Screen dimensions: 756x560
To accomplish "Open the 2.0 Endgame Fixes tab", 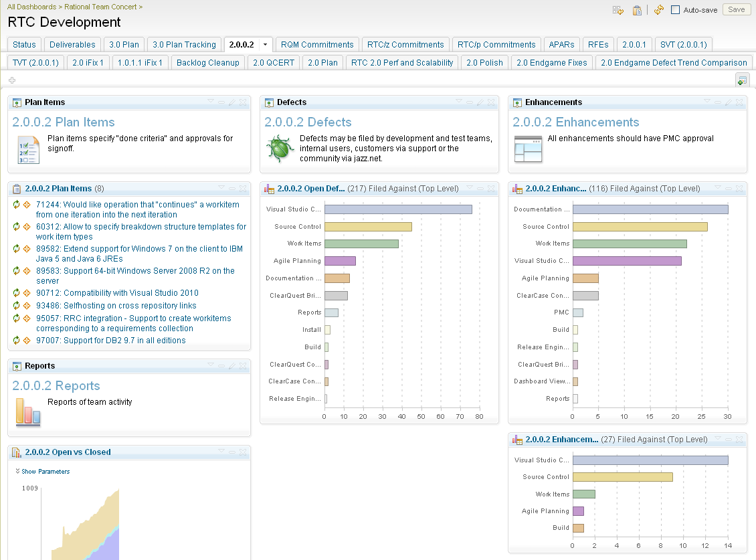I will pyautogui.click(x=551, y=63).
